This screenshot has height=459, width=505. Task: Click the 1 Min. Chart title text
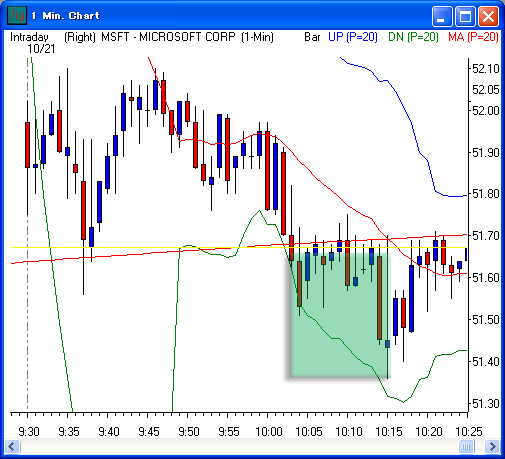pos(66,16)
